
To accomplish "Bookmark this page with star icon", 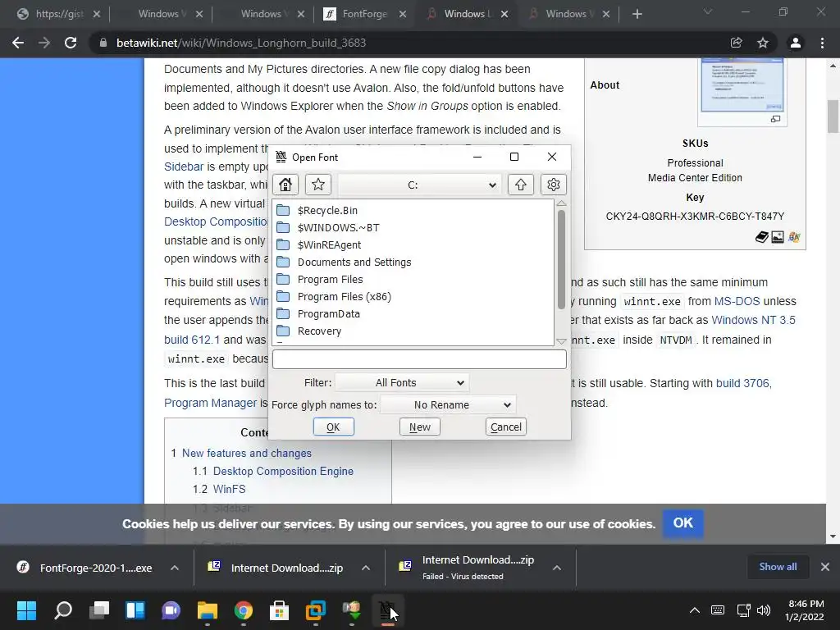I will tap(763, 43).
